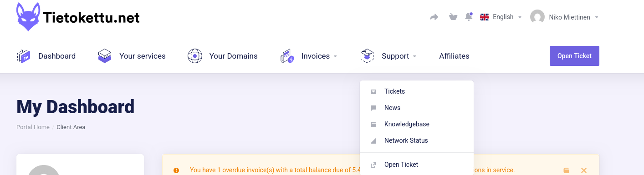Go to Portal Home breadcrumb
The image size is (644, 175).
[x=33, y=127]
